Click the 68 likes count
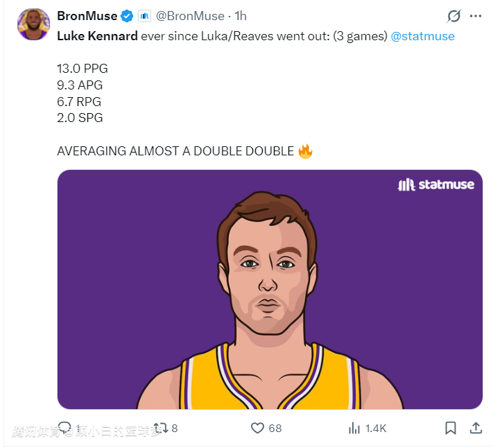This screenshot has height=448, width=493. pyautogui.click(x=275, y=429)
